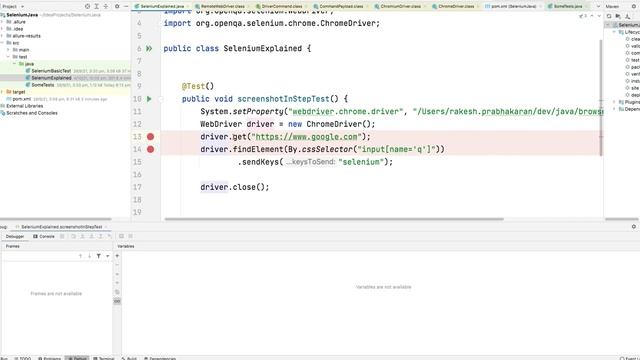Click the run test gutter icon on line 10
This screenshot has height=360, width=640.
pyautogui.click(x=149, y=99)
